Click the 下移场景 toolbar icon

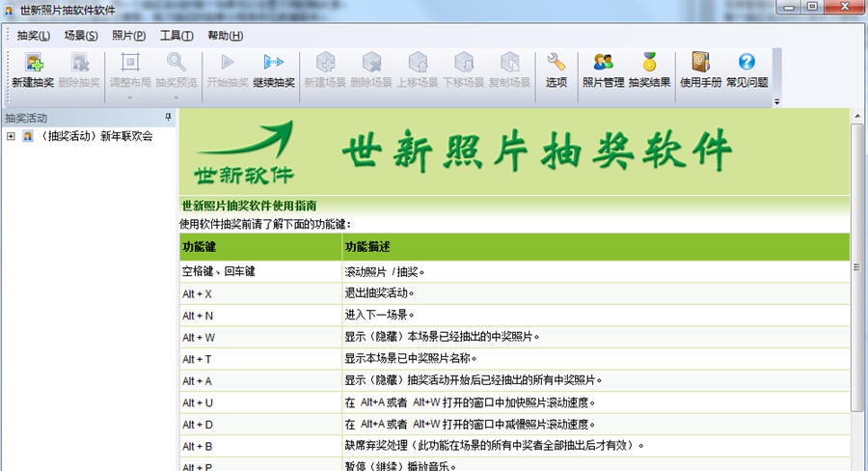(x=464, y=62)
